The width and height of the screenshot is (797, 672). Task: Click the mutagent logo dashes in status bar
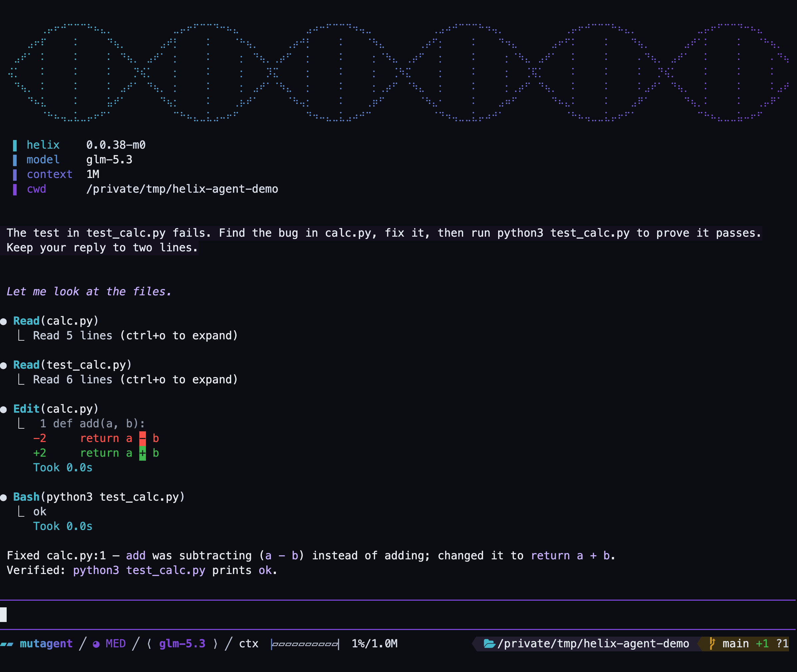7,644
